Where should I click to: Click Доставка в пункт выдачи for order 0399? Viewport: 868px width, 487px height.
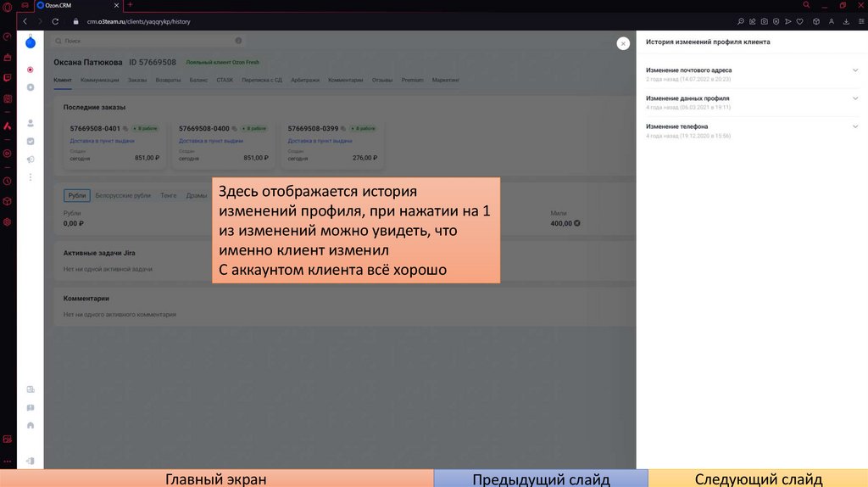click(x=320, y=141)
